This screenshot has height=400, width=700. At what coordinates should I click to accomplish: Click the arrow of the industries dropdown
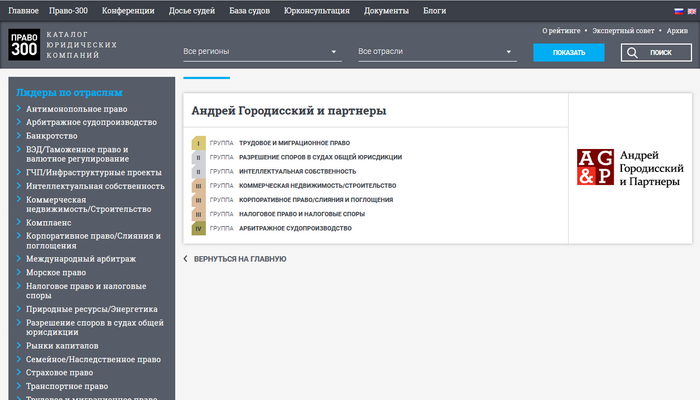pos(508,52)
